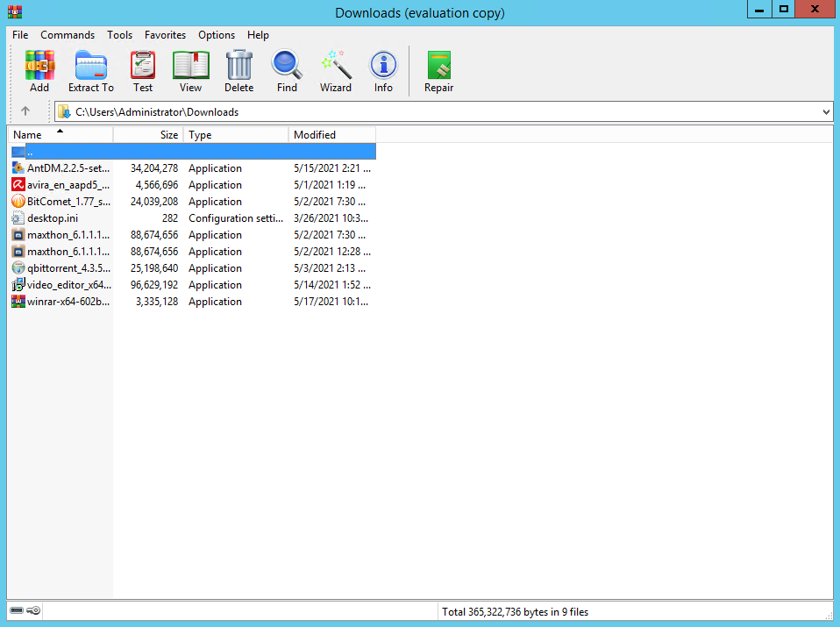Image resolution: width=840 pixels, height=627 pixels.
Task: Minimize the WinRAR window
Action: point(759,9)
